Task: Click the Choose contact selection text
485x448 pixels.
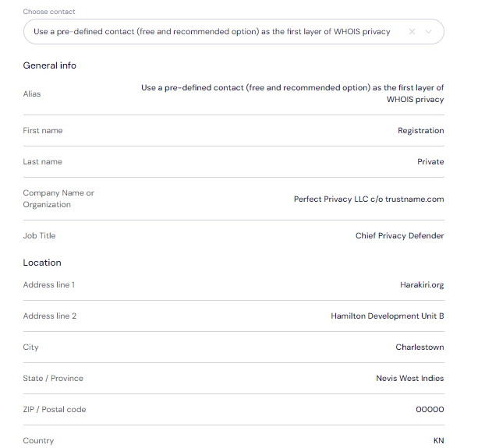Action: (x=211, y=32)
